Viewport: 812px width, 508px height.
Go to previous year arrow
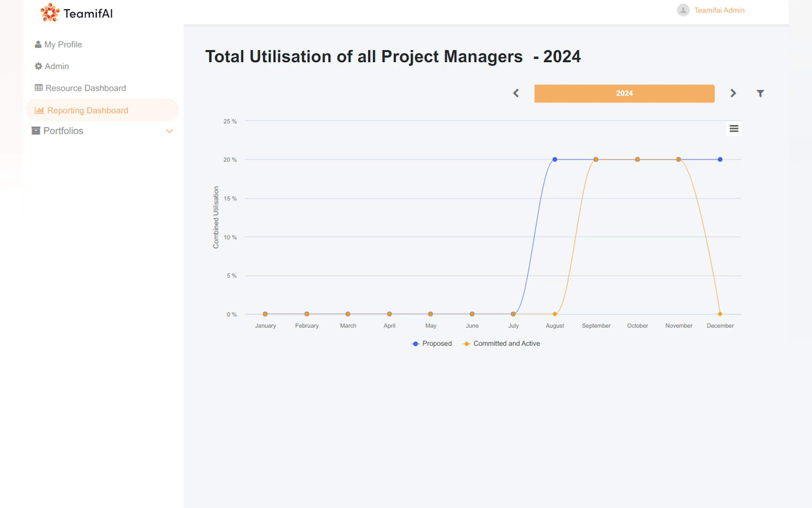click(x=516, y=93)
